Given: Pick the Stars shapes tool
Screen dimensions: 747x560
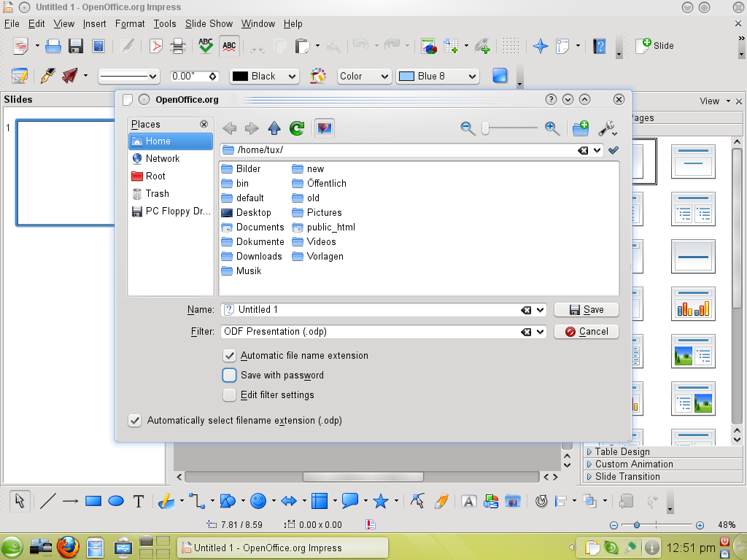Looking at the screenshot, I should coord(380,501).
